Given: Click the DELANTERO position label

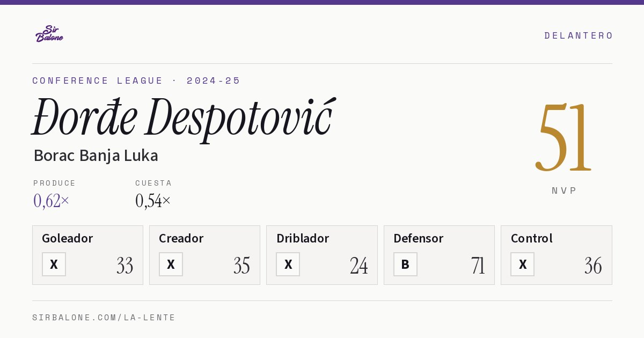Looking at the screenshot, I should tap(579, 35).
